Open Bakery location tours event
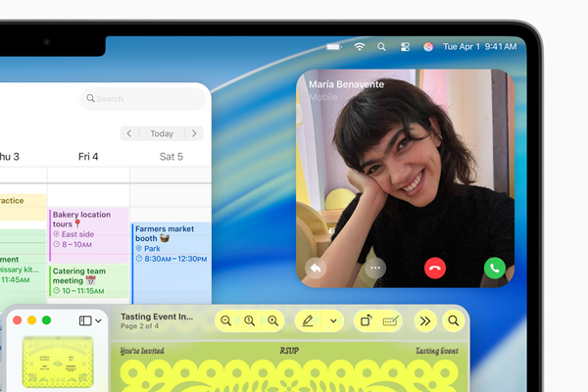 [x=89, y=235]
